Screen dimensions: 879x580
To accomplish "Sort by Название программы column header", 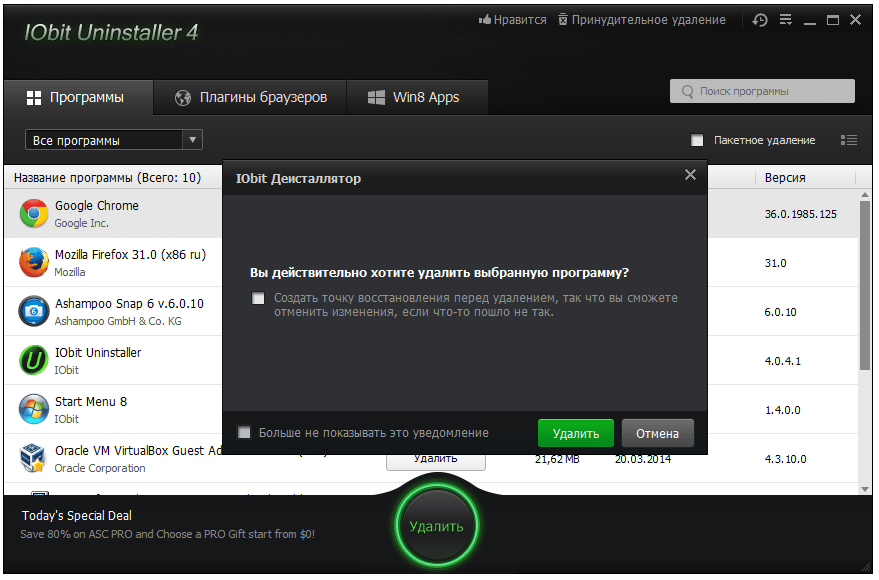I will 107,178.
